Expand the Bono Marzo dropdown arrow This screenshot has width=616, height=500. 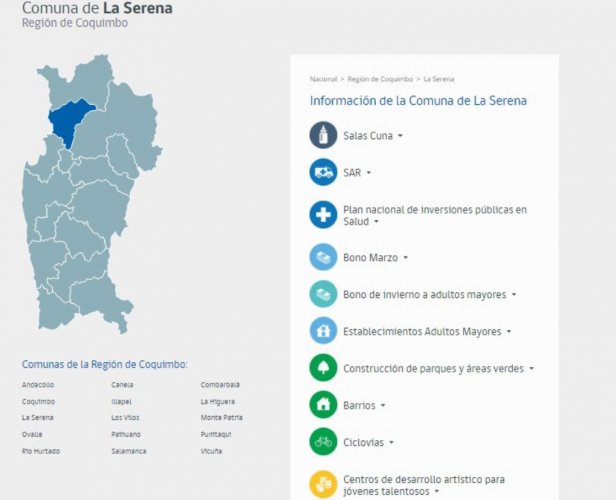[406, 258]
